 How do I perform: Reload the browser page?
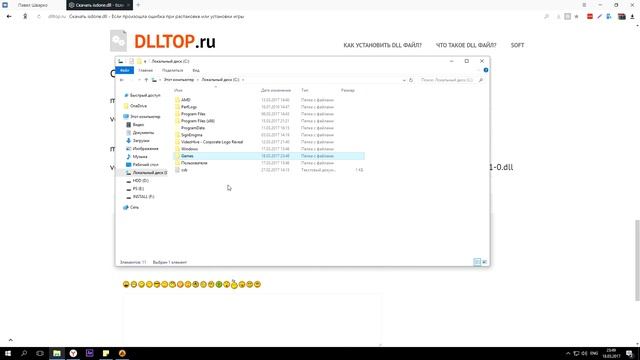39,16
